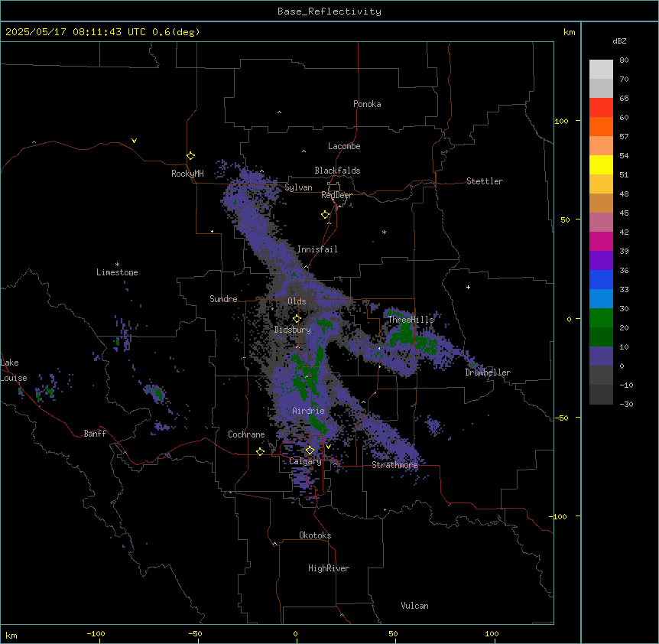Click the Sundre town label
Screen dimensions: 659x644
click(223, 299)
